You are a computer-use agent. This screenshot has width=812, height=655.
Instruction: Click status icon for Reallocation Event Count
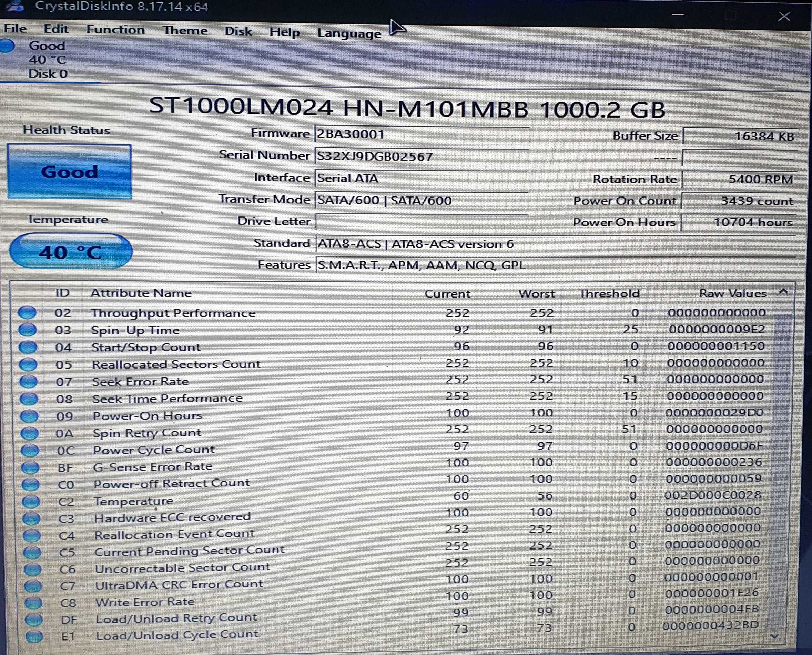(32, 536)
